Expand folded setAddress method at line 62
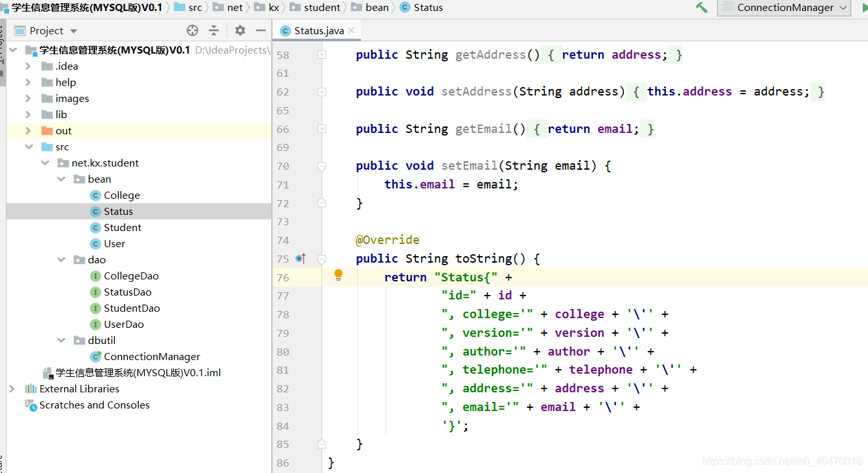This screenshot has width=868, height=473. [x=322, y=92]
